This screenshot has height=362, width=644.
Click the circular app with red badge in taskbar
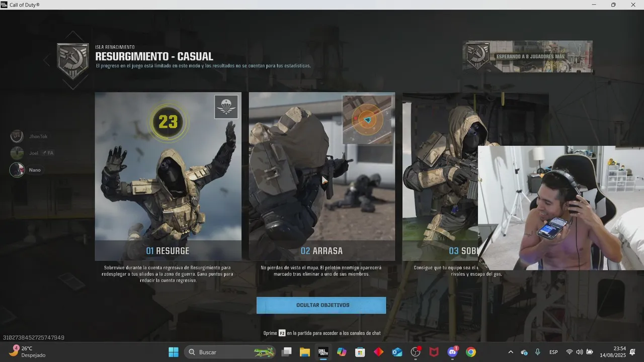[416, 352]
